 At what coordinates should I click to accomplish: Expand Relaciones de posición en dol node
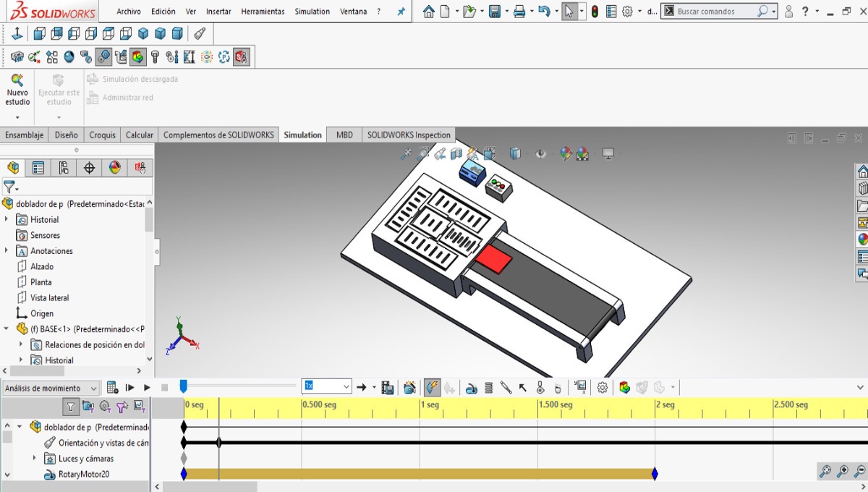[20, 344]
